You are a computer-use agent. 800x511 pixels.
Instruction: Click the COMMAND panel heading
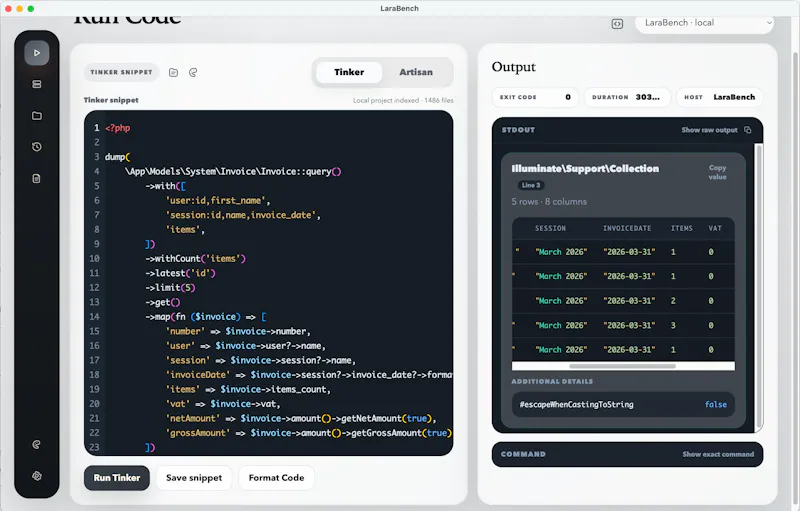(523, 454)
